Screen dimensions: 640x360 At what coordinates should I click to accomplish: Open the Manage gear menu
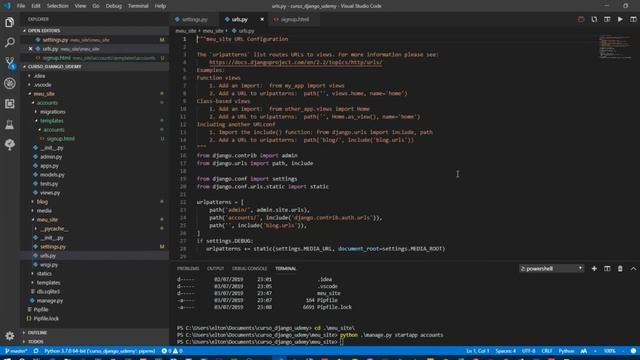(x=9, y=336)
